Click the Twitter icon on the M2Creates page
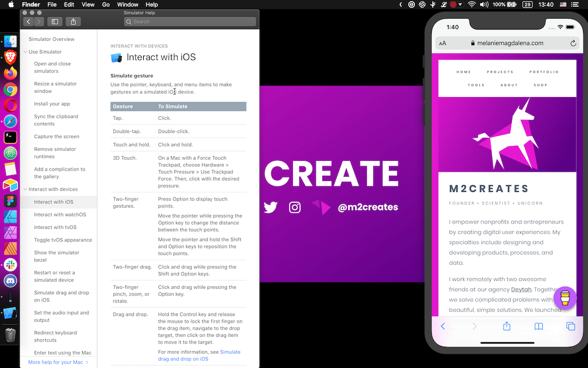This screenshot has height=368, width=588. 271,207
